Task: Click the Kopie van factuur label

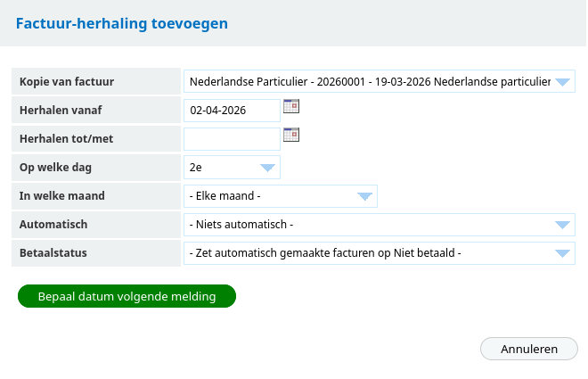Action: point(67,82)
